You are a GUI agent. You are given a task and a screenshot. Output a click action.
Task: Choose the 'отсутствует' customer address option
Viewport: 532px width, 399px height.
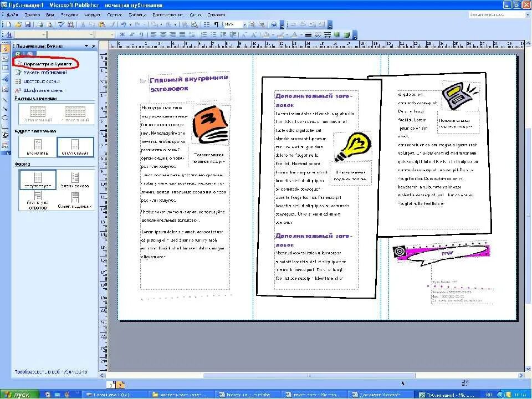75,146
